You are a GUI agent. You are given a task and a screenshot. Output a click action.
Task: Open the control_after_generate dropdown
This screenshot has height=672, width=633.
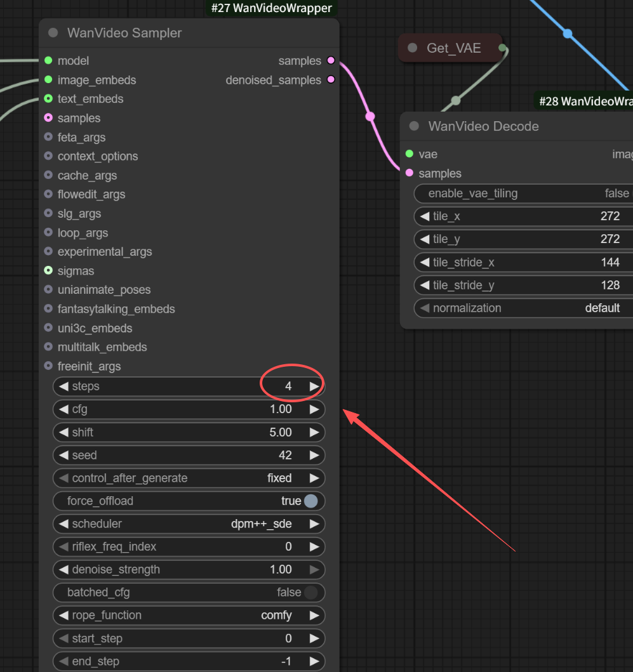coord(189,478)
